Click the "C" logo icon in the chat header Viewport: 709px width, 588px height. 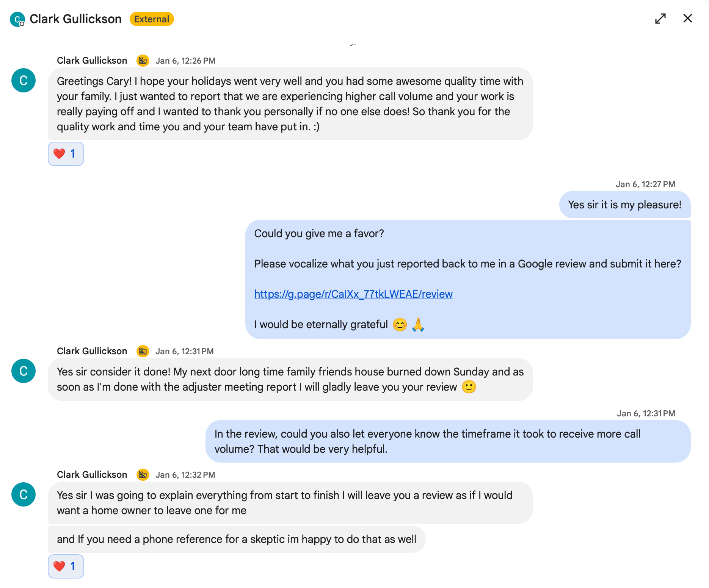coord(18,19)
